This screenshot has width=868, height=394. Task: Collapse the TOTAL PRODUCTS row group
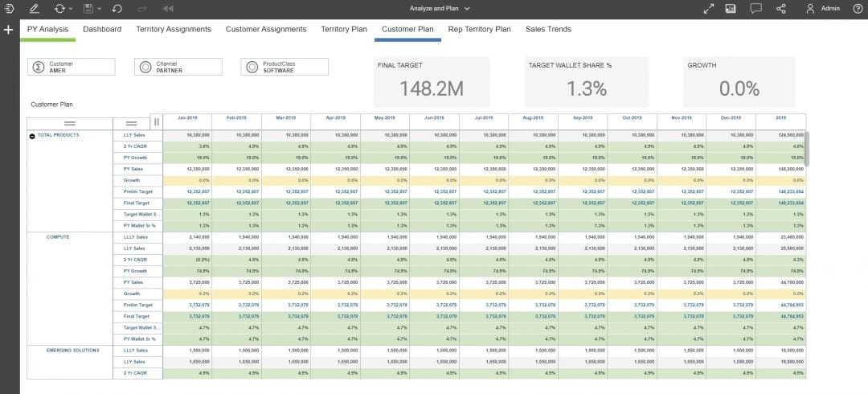pyautogui.click(x=33, y=136)
